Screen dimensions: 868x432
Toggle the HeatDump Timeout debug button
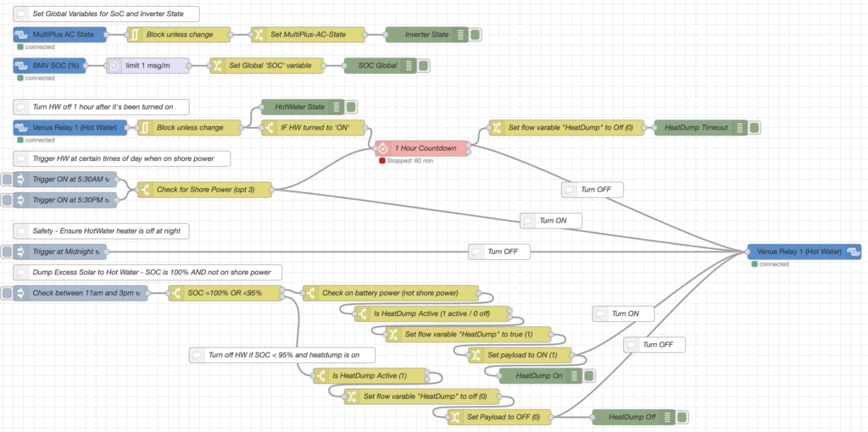click(x=754, y=127)
